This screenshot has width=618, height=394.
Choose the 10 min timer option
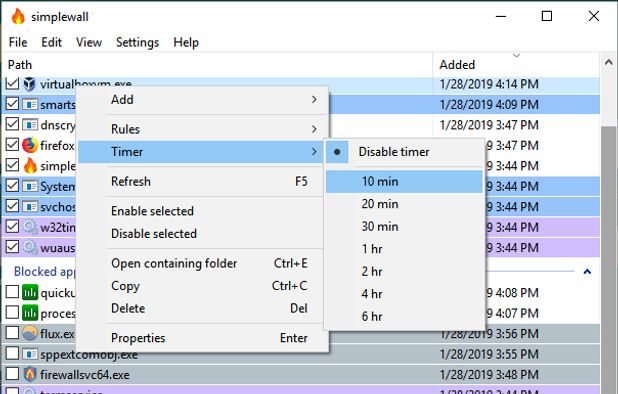(404, 181)
